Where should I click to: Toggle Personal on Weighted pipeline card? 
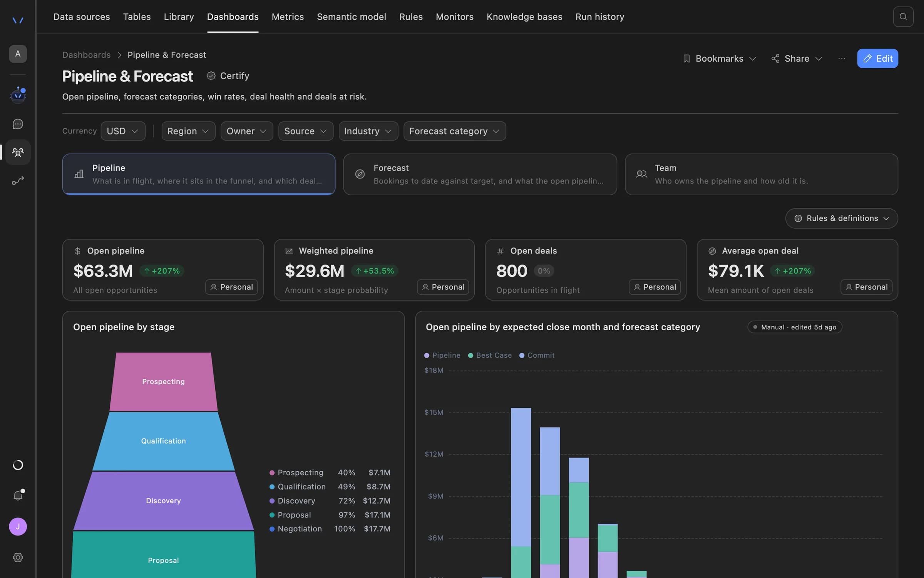coord(443,287)
